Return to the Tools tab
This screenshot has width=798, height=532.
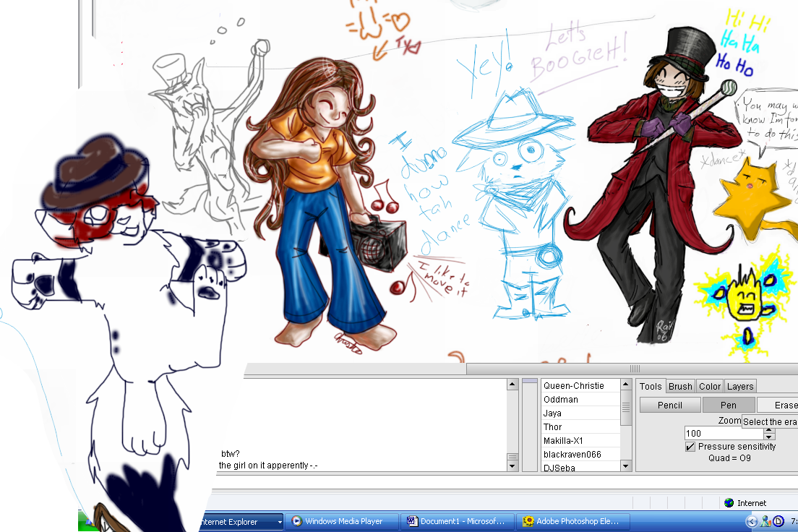click(x=650, y=385)
